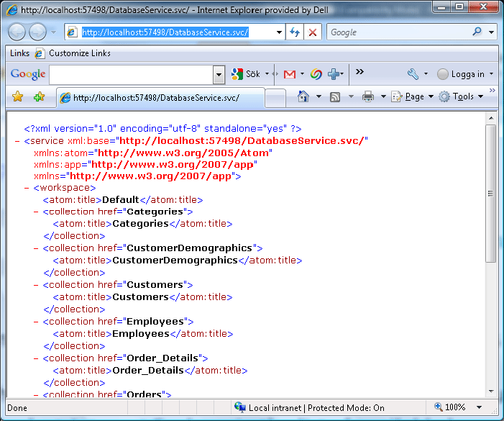Click the blue plus share icon
This screenshot has height=421, width=504.
(x=334, y=74)
